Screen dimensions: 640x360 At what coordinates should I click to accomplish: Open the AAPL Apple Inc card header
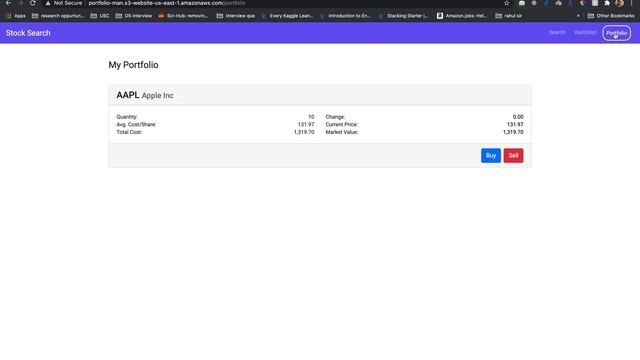[320, 95]
